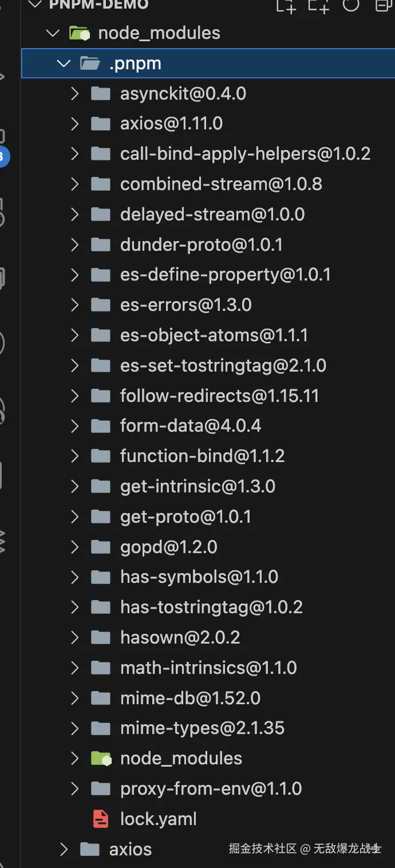Collapse the .pnpm folder chevron
Screen dimensions: 395x868
click(x=64, y=64)
